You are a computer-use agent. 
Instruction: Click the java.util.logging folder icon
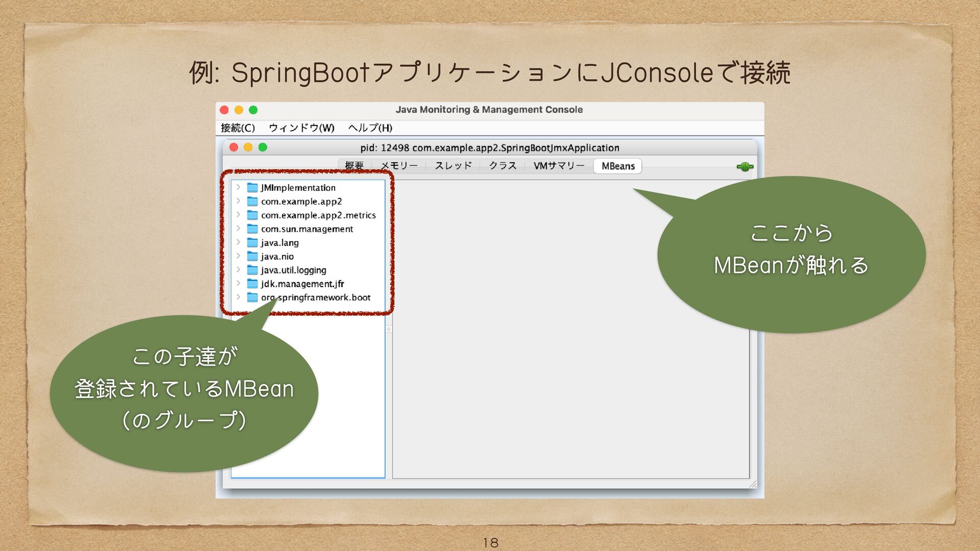252,270
